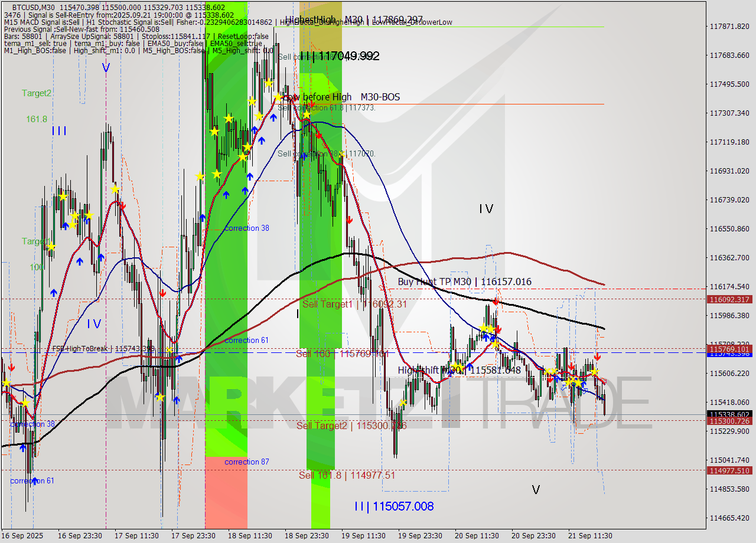This screenshot has height=543, width=756.
Task: Click the red down arrow near the 21 Sep candles
Action: pyautogui.click(x=598, y=356)
